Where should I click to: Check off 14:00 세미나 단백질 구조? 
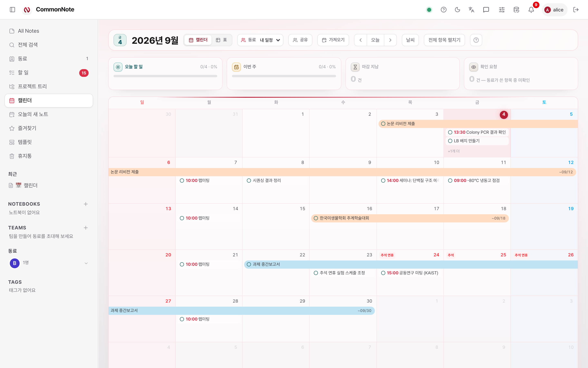(383, 180)
